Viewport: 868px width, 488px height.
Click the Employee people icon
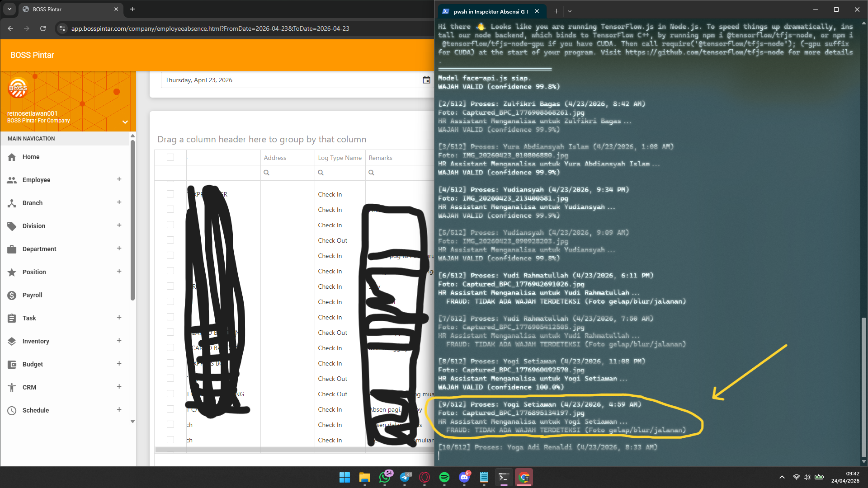point(12,180)
